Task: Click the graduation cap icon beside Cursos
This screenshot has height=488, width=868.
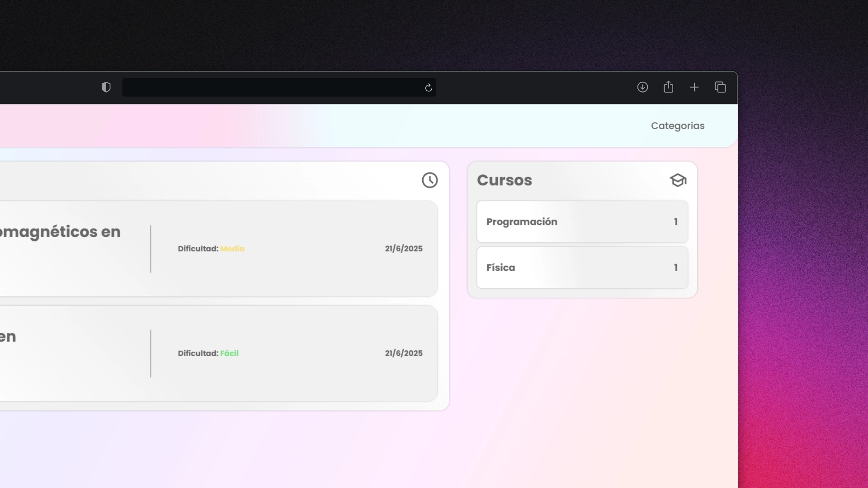Action: (678, 180)
